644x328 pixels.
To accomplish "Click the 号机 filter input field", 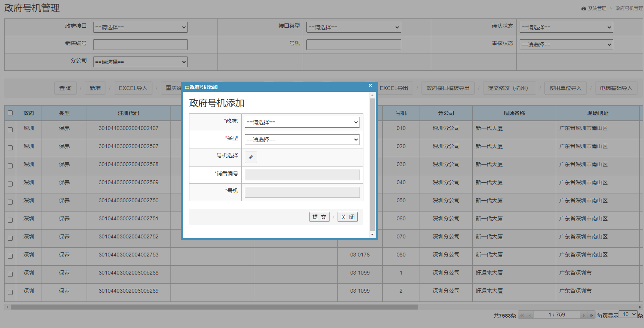I will tap(354, 45).
